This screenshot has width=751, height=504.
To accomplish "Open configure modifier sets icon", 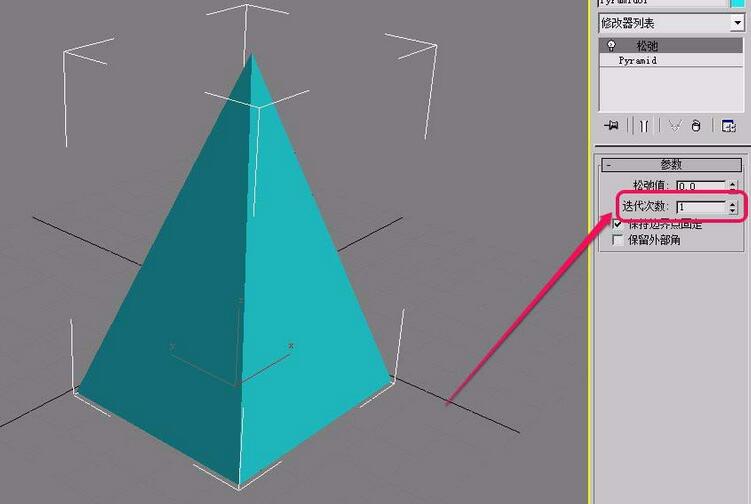I will pyautogui.click(x=728, y=126).
